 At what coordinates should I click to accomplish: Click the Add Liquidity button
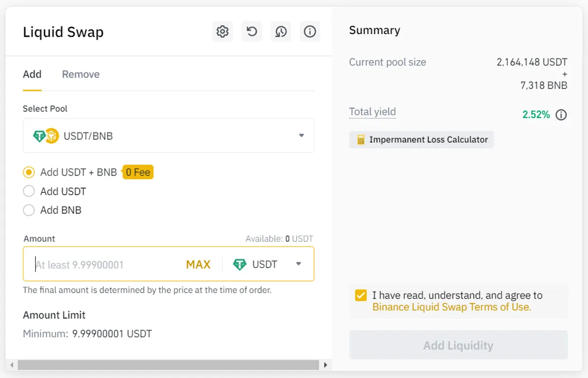tap(458, 345)
